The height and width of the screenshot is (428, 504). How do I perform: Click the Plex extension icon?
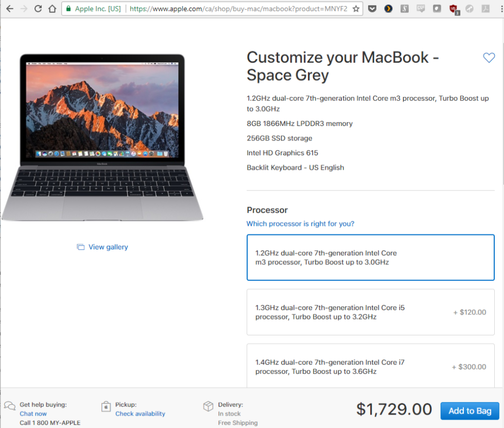click(x=388, y=9)
